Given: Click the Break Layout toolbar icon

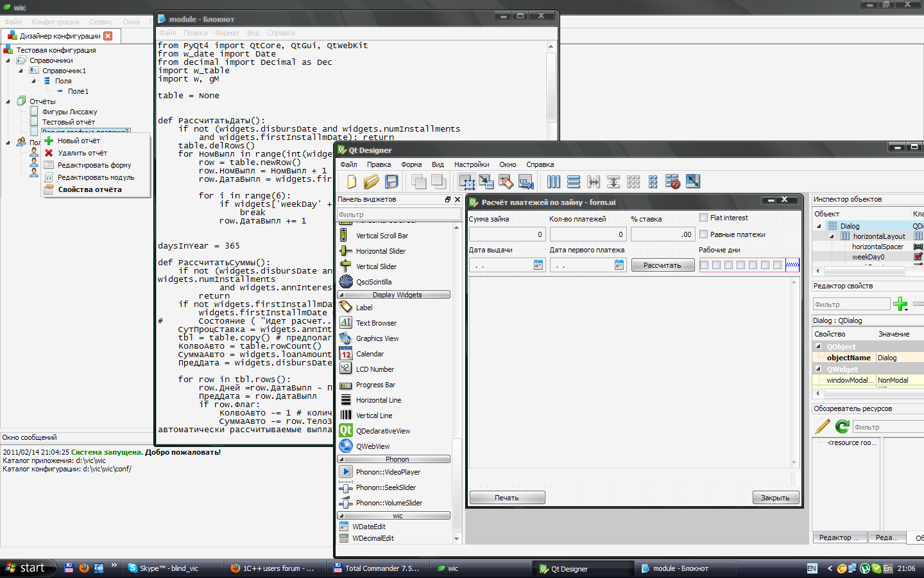Looking at the screenshot, I should point(672,182).
